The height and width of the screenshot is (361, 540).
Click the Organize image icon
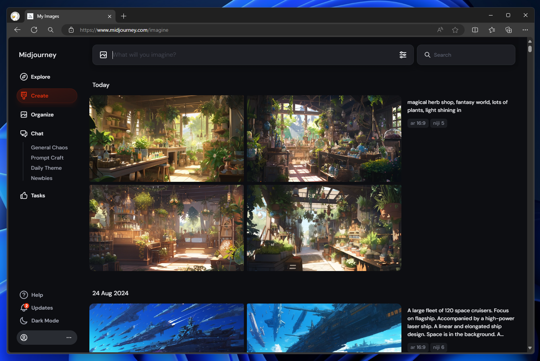point(23,115)
